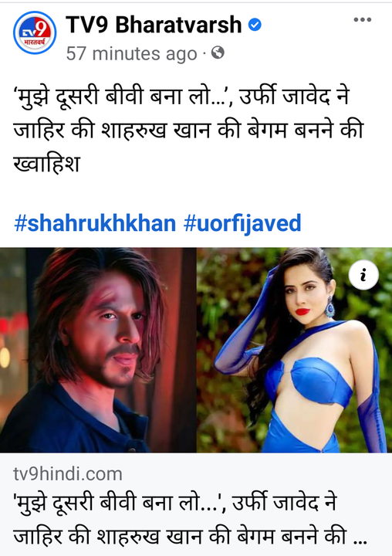Click the "57 minutes ago" timestamp
The width and height of the screenshot is (392, 556).
(131, 53)
